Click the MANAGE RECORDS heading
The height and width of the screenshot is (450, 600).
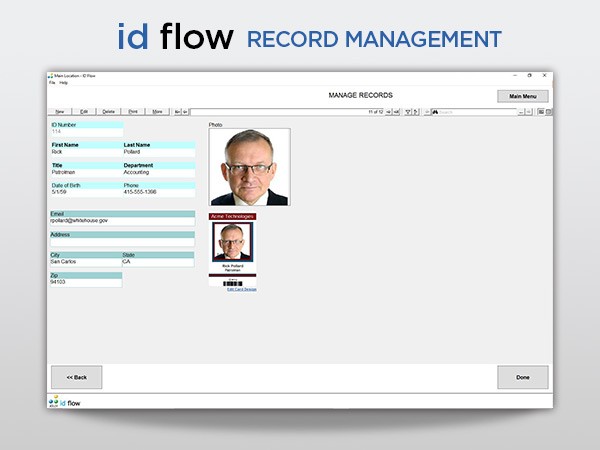coord(360,95)
